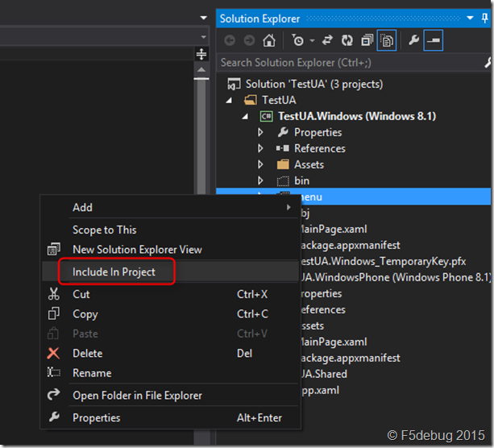Expand the References node in the tree
This screenshot has height=448, width=494.
(x=260, y=148)
